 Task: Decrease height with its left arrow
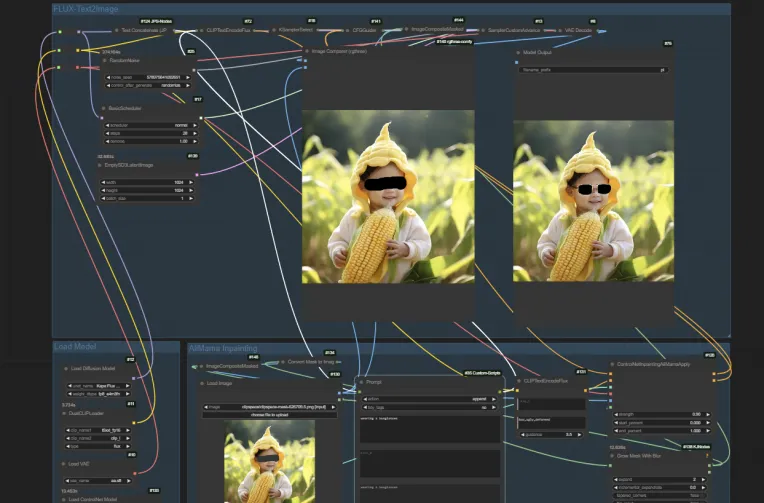(103, 191)
